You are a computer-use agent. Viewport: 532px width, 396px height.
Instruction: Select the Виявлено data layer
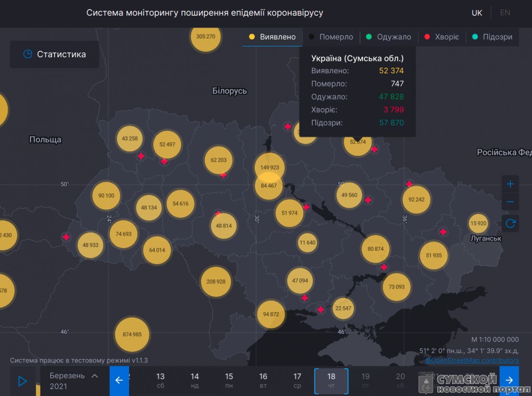click(x=272, y=37)
